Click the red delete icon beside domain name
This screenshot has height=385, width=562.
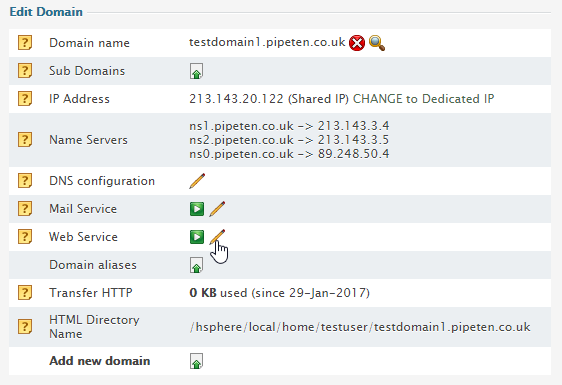click(357, 43)
